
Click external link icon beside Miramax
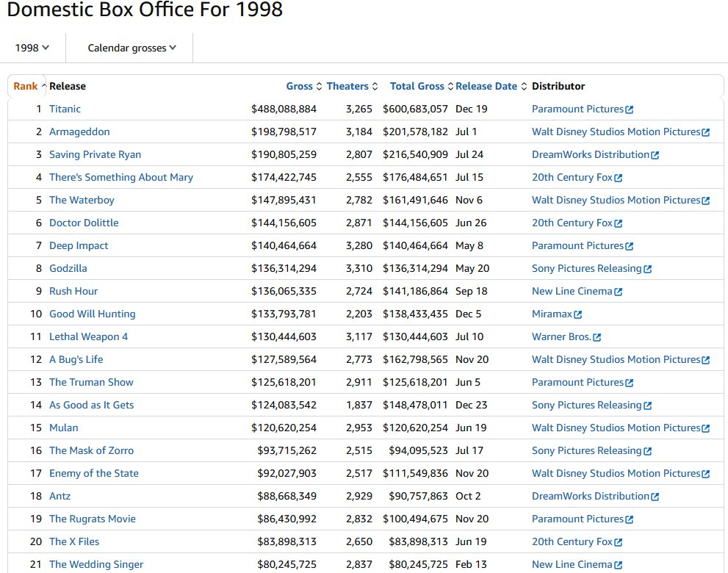point(577,314)
